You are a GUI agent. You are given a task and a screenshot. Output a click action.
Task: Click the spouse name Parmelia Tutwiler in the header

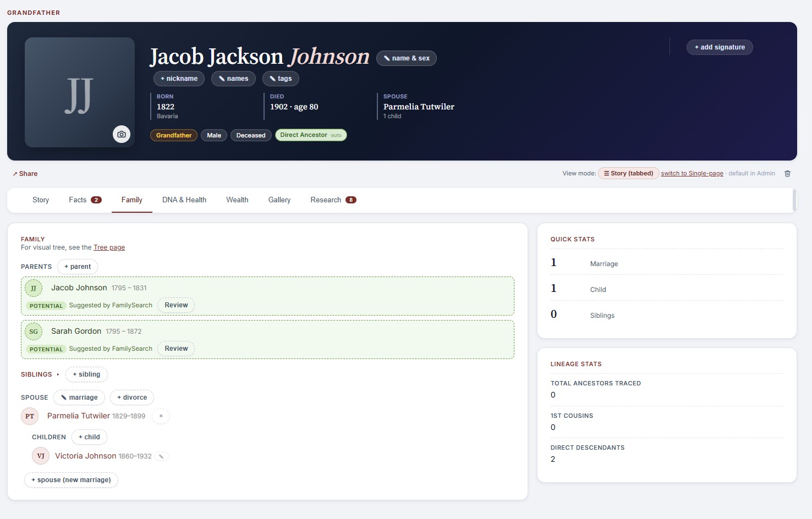click(419, 107)
